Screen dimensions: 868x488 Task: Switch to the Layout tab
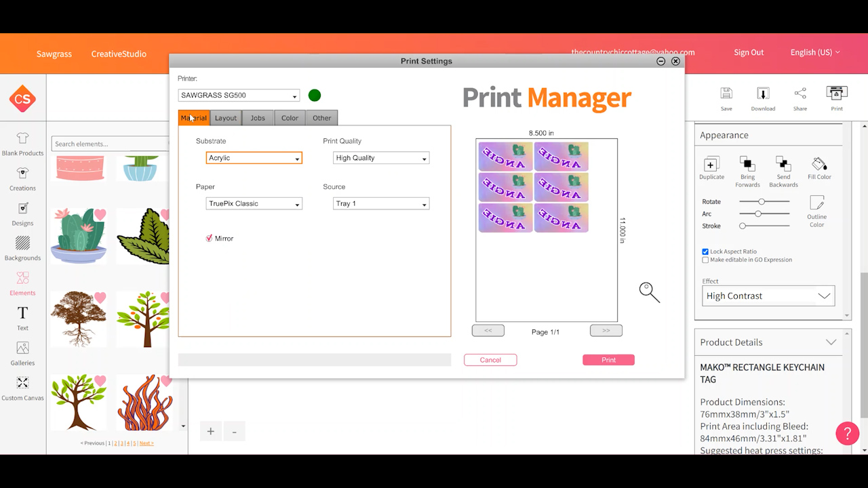[x=226, y=118]
